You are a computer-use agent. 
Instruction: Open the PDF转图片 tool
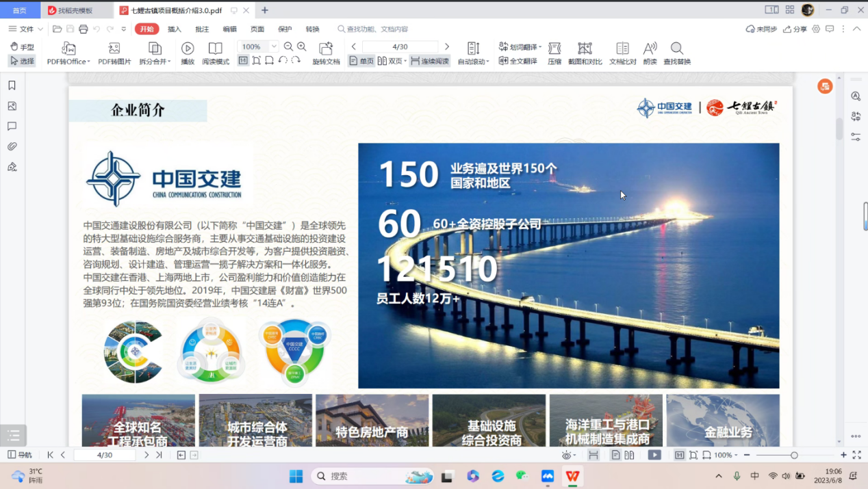(114, 49)
